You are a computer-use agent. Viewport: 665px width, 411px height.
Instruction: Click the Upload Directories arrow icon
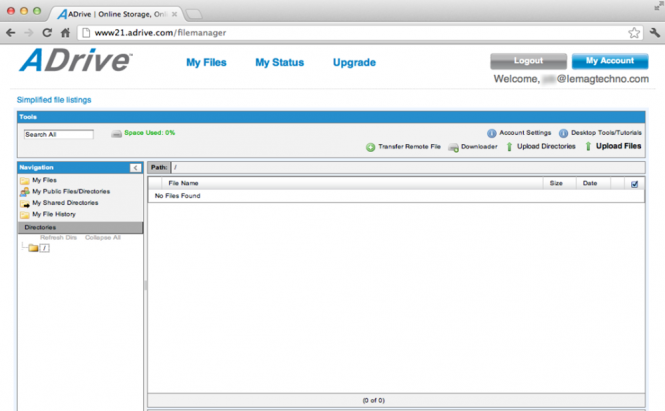coord(509,147)
